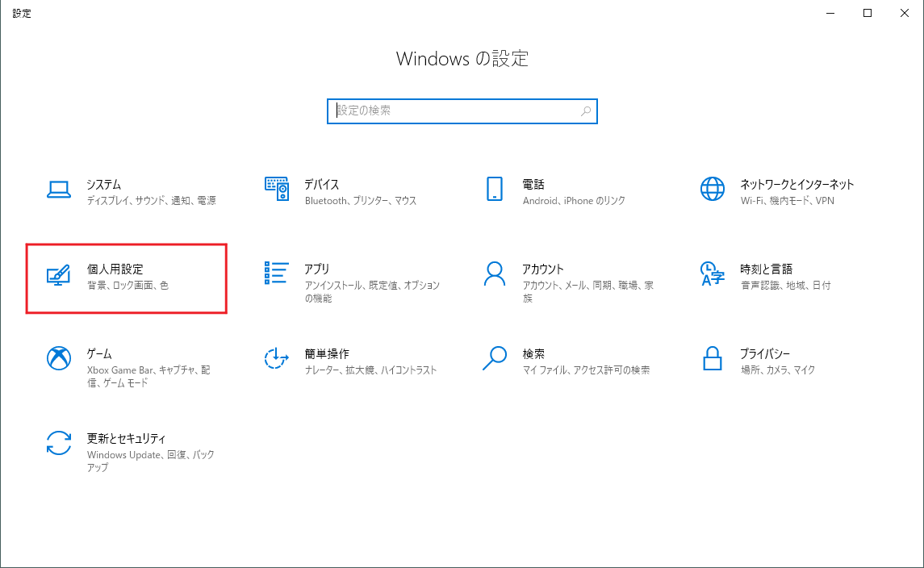Open 時刻と言語 settings title
The height and width of the screenshot is (568, 924).
coord(767,269)
